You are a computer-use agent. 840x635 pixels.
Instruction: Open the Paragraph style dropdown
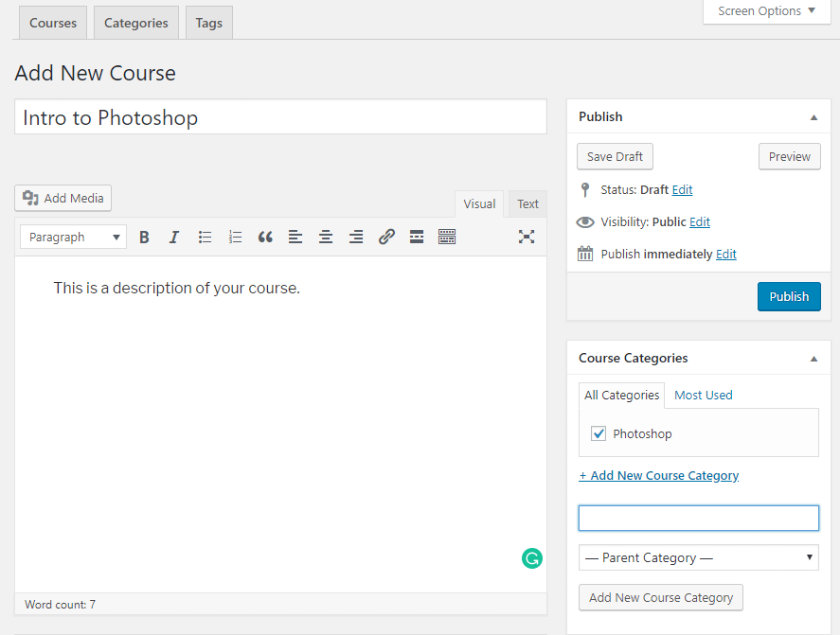click(72, 237)
